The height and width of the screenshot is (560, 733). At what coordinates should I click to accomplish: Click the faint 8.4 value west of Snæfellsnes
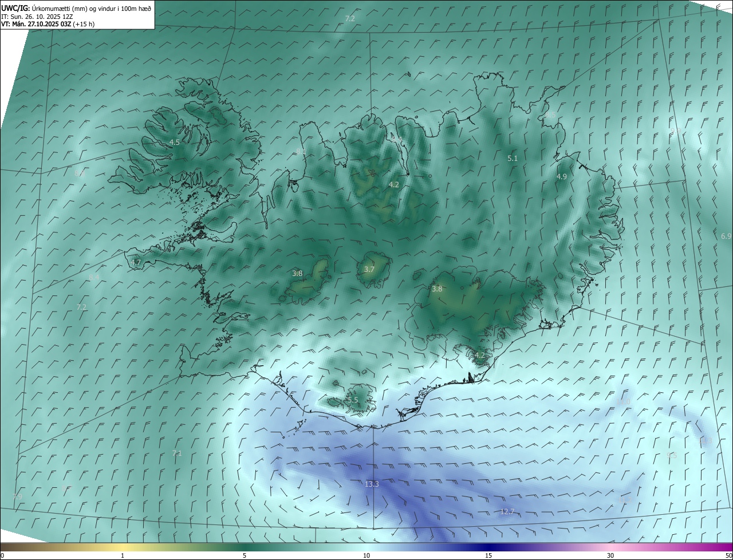click(x=94, y=277)
